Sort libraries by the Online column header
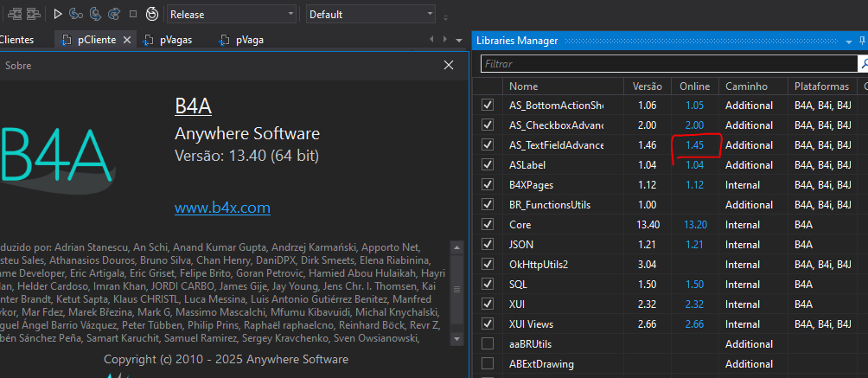 (695, 86)
